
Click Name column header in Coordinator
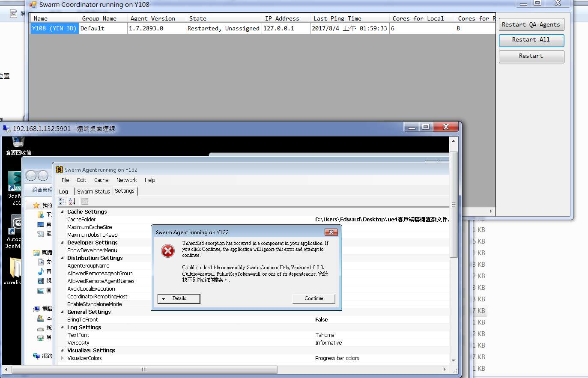coord(55,18)
